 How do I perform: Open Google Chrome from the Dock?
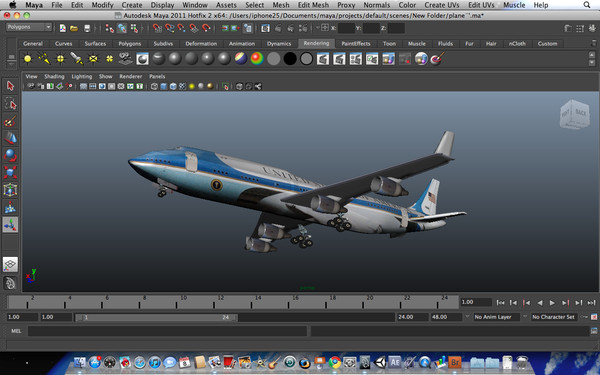coord(335,362)
